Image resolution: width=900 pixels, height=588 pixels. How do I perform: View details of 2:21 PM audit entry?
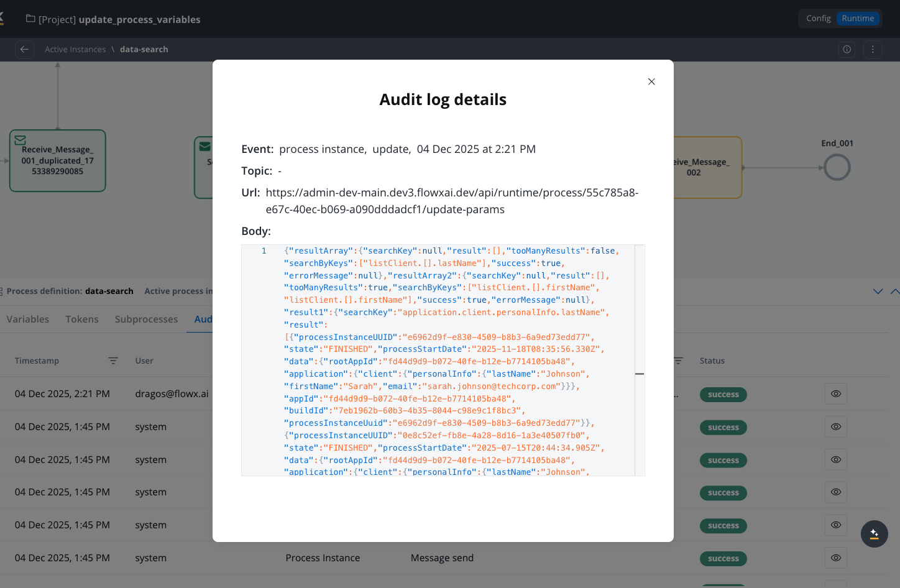pos(835,394)
